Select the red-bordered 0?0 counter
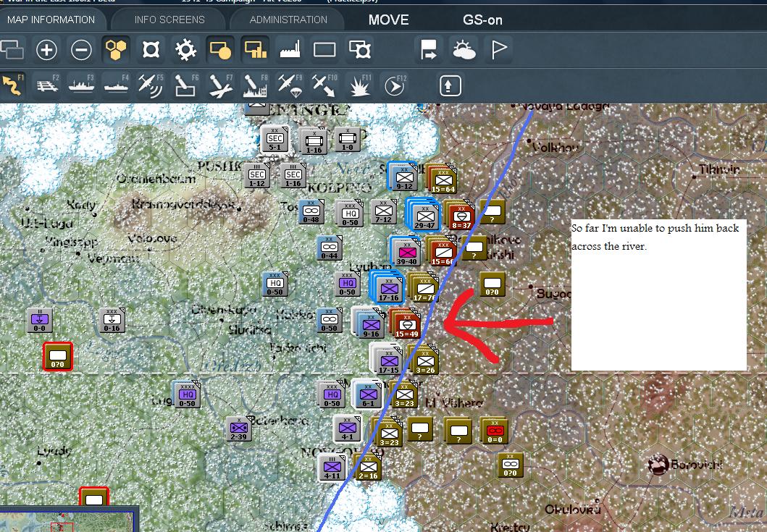This screenshot has width=767, height=532. pos(58,356)
